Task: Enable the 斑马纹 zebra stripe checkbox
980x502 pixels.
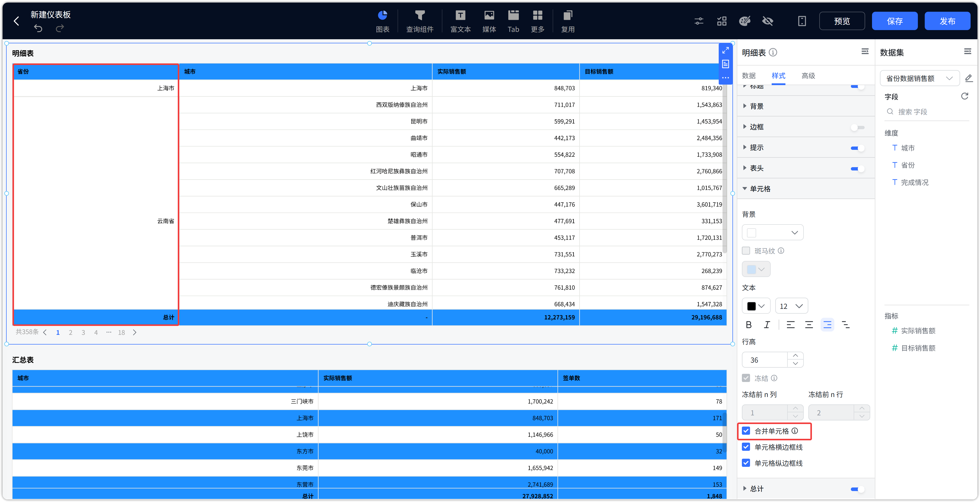Action: pyautogui.click(x=746, y=250)
